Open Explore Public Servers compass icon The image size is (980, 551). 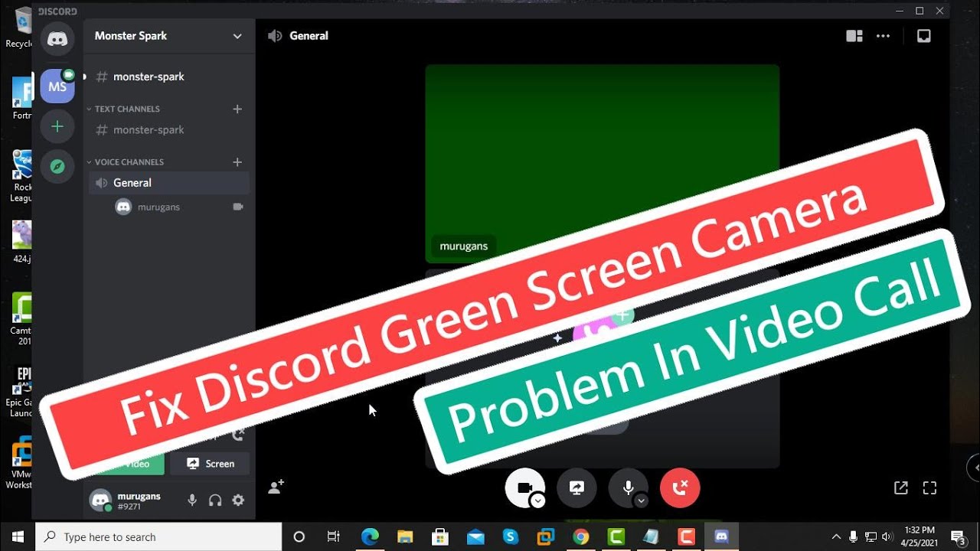(57, 166)
